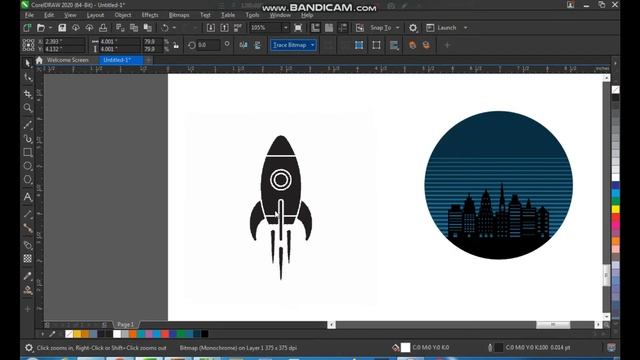This screenshot has width=640, height=360.
Task: Select the Rectangle tool
Action: coord(28,153)
